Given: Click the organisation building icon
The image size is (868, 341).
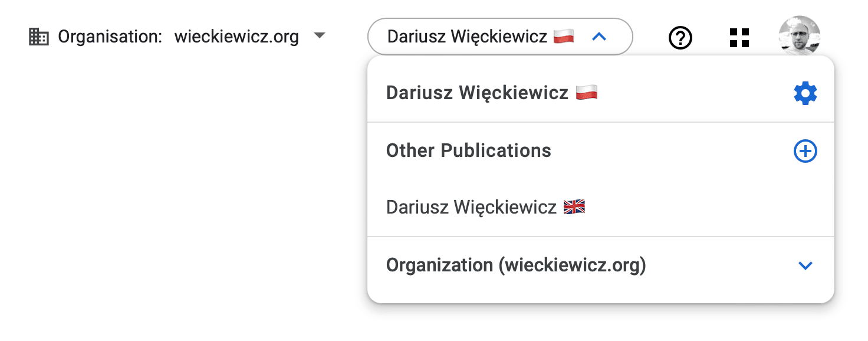Looking at the screenshot, I should pyautogui.click(x=39, y=37).
